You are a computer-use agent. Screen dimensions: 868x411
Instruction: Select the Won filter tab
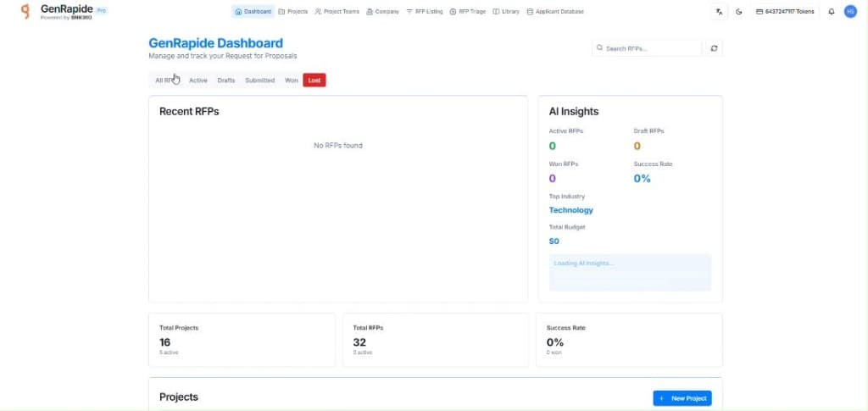pos(292,81)
